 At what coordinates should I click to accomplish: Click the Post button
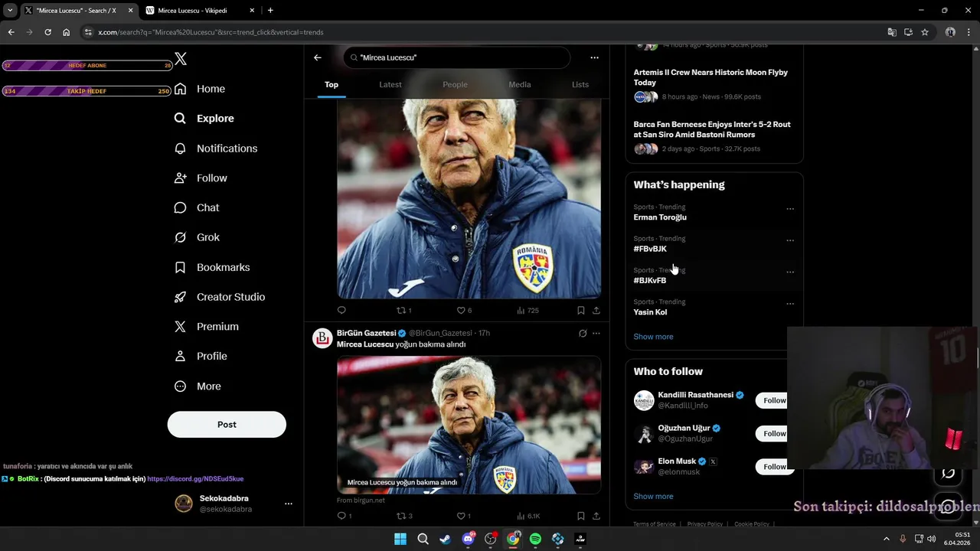(x=227, y=424)
